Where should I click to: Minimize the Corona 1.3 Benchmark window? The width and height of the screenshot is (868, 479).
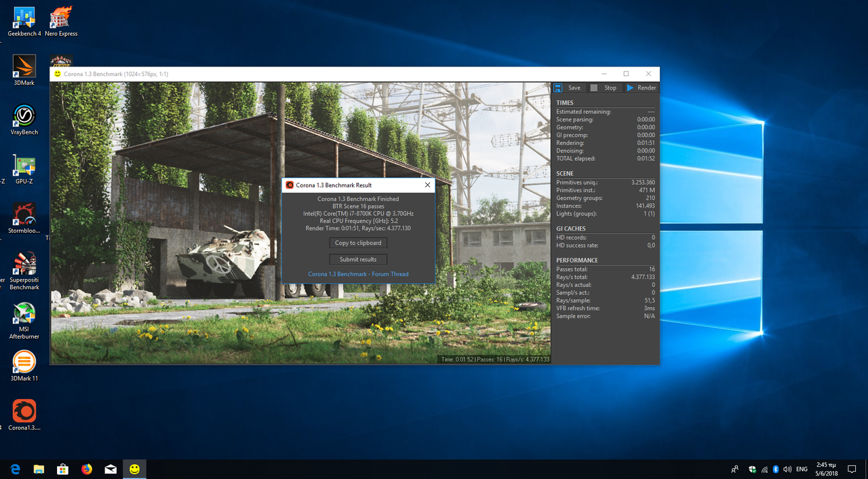click(604, 73)
